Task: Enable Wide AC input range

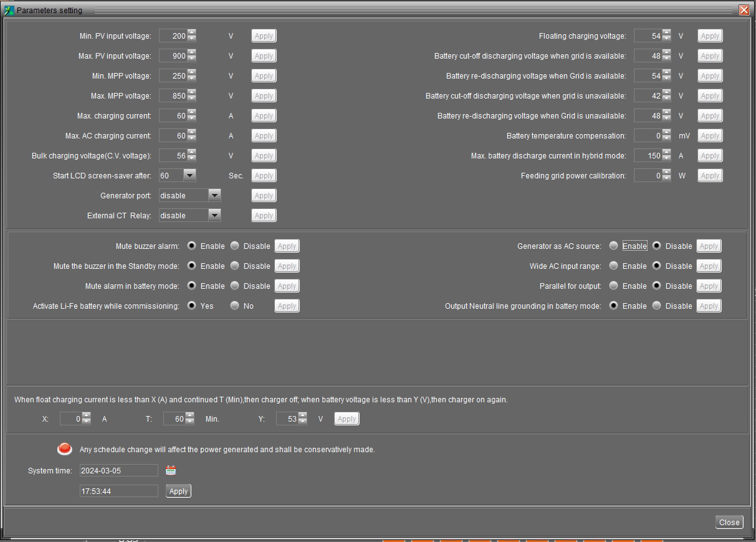Action: coord(614,266)
